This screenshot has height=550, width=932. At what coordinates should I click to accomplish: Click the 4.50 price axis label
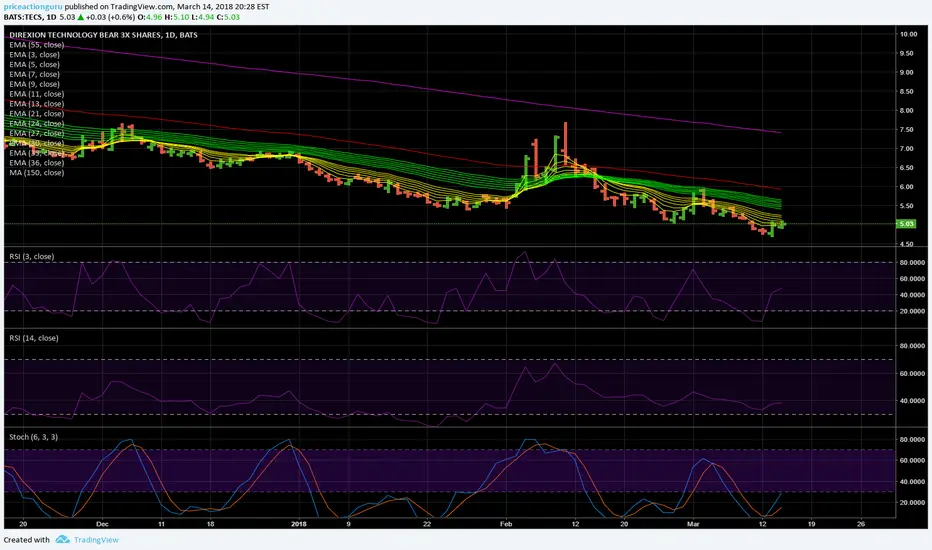[x=906, y=244]
